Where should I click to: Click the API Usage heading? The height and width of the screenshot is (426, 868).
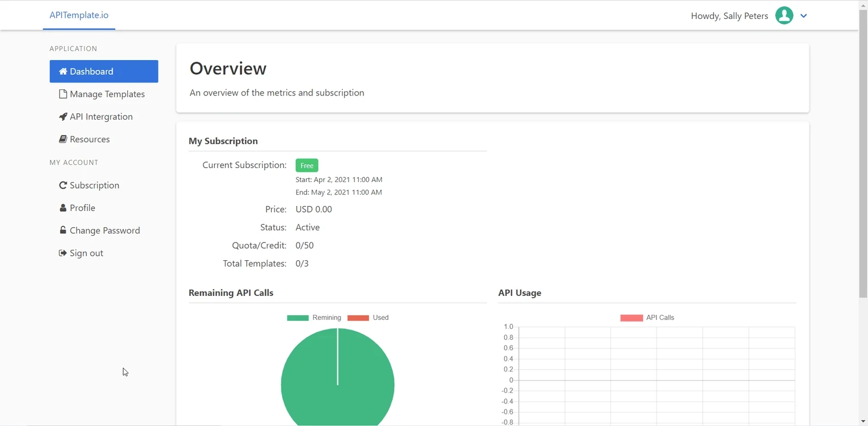click(520, 293)
